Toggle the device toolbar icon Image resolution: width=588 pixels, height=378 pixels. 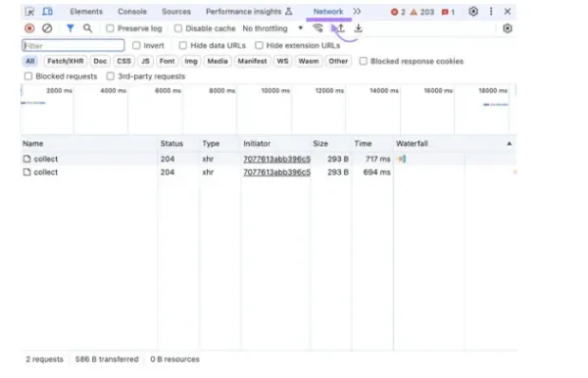pyautogui.click(x=47, y=11)
